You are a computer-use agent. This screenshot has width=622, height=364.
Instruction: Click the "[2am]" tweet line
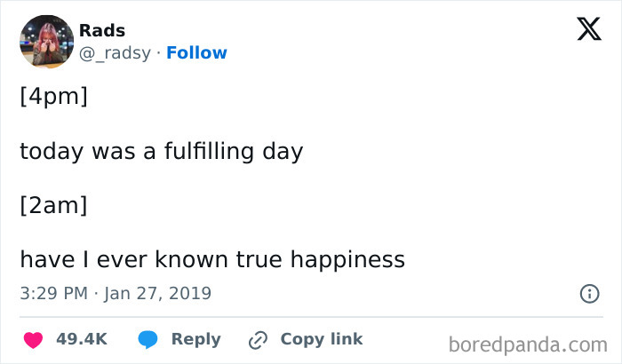(53, 205)
